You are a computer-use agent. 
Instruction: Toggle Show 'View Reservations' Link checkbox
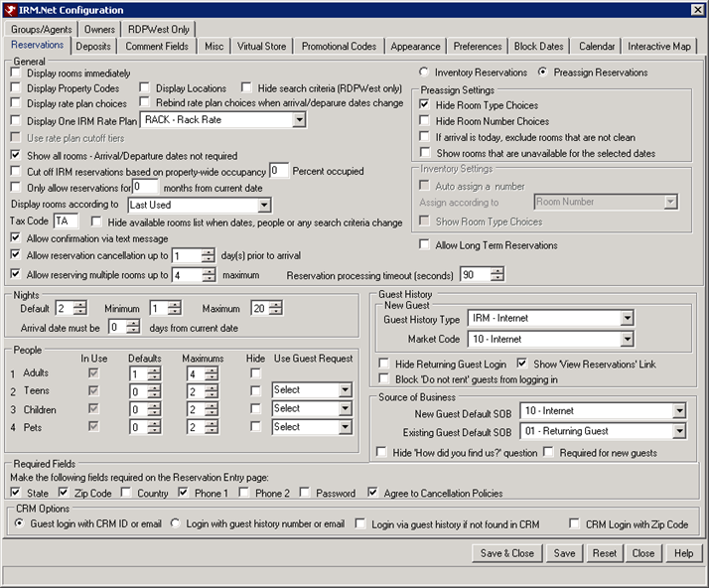522,364
